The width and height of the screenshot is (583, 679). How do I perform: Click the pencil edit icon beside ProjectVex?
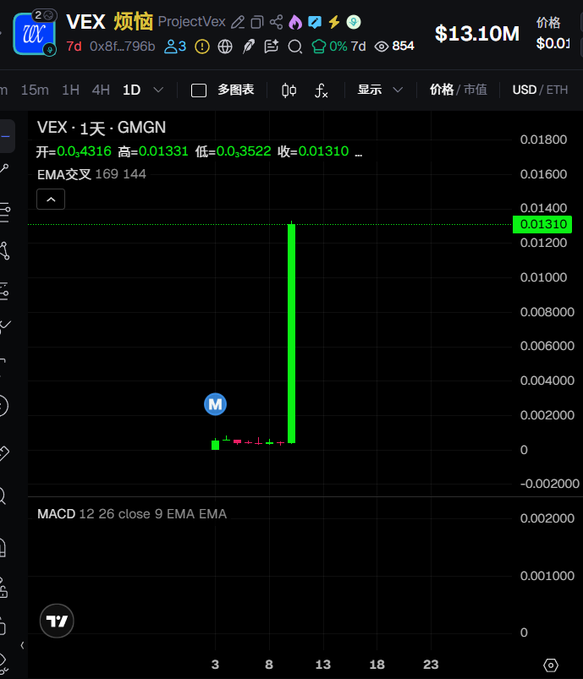(x=237, y=22)
